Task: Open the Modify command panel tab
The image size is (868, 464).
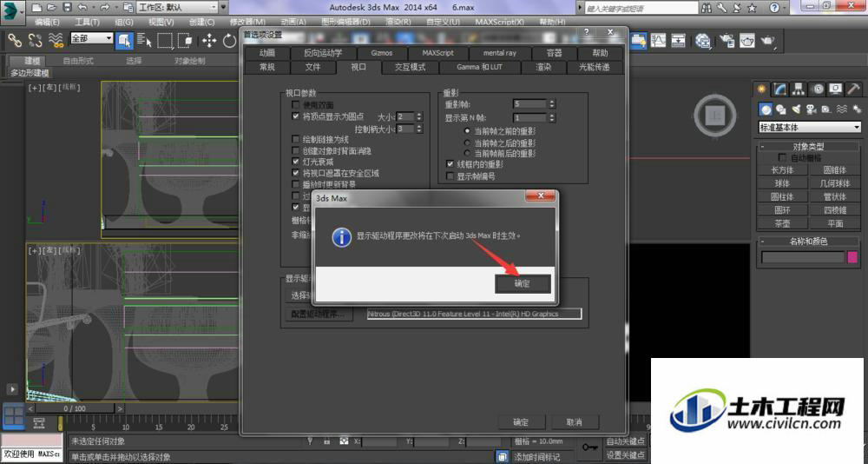Action: pos(780,89)
